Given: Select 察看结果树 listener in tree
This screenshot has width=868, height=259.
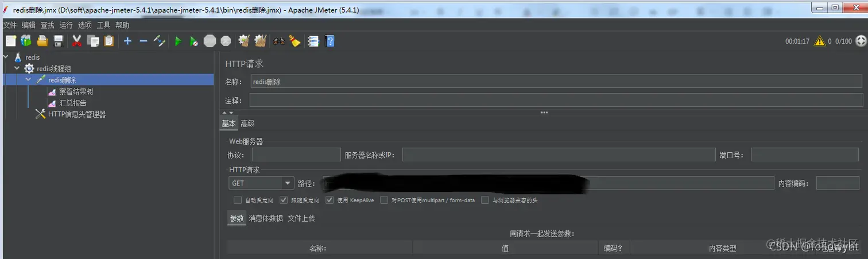Looking at the screenshot, I should tap(76, 91).
